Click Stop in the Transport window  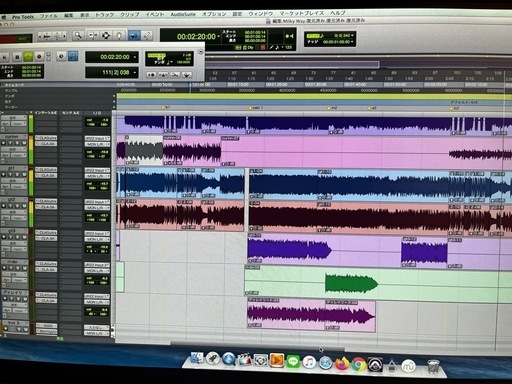click(x=17, y=57)
